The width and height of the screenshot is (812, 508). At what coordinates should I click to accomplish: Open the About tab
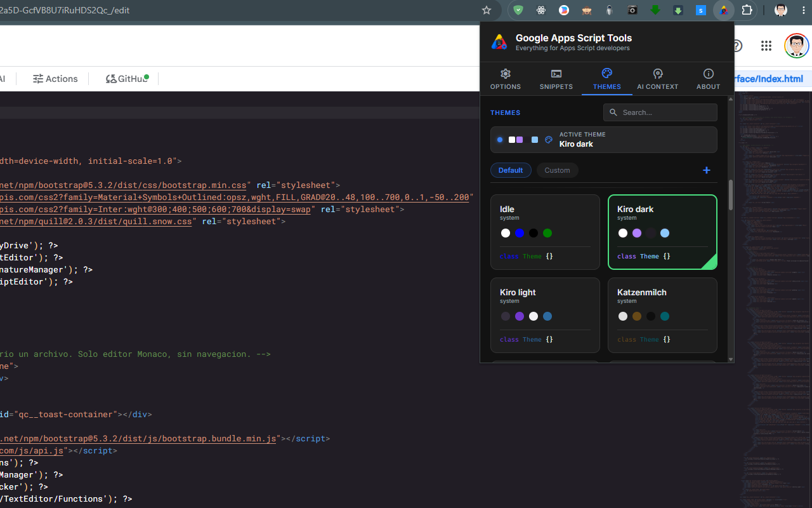coord(709,79)
